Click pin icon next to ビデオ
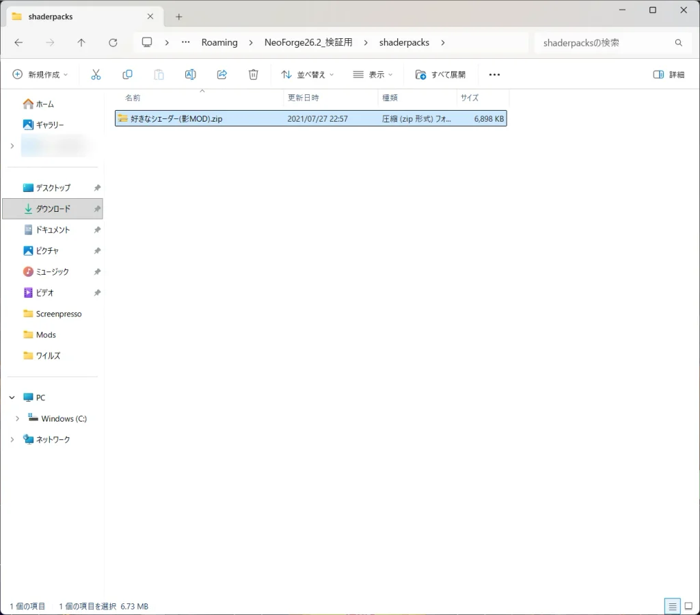Screen dimensions: 700x615 point(97,292)
